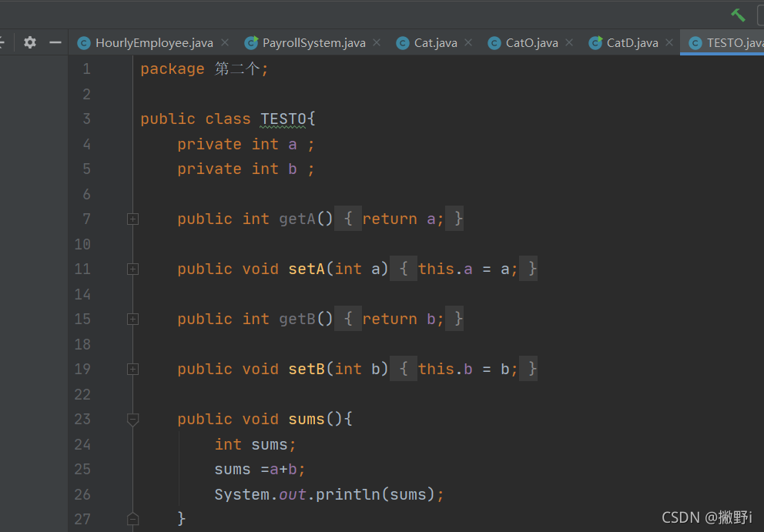Close the PayrollSystem.java tab

pos(377,42)
